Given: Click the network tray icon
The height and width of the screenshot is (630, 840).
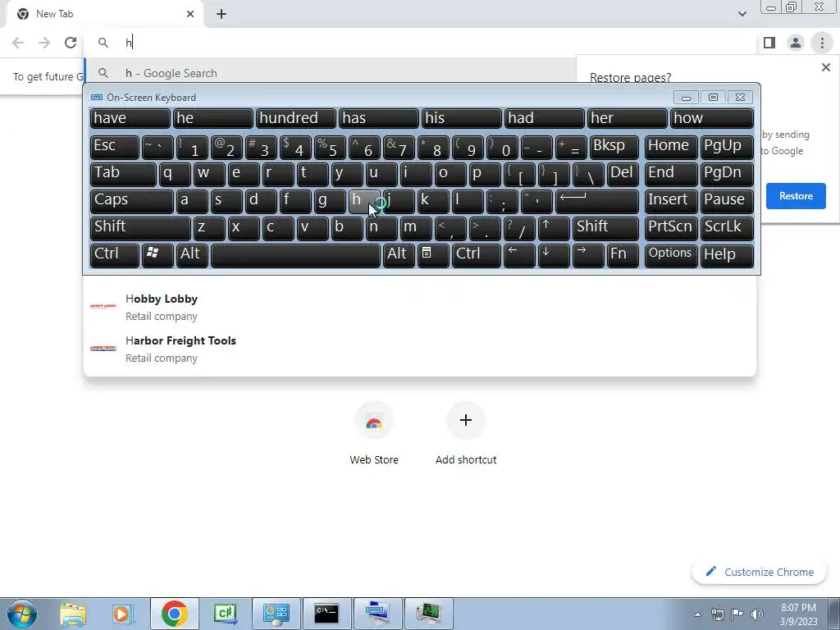Looking at the screenshot, I should point(717,614).
